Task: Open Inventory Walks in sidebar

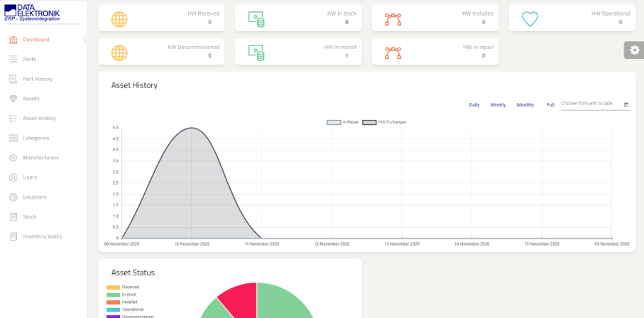Action: pos(43,236)
